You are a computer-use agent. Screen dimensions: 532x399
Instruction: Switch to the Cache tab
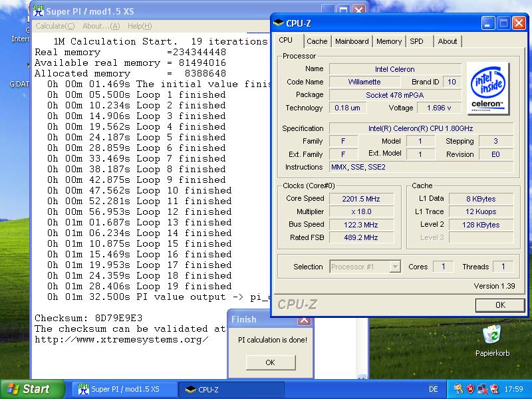(317, 41)
